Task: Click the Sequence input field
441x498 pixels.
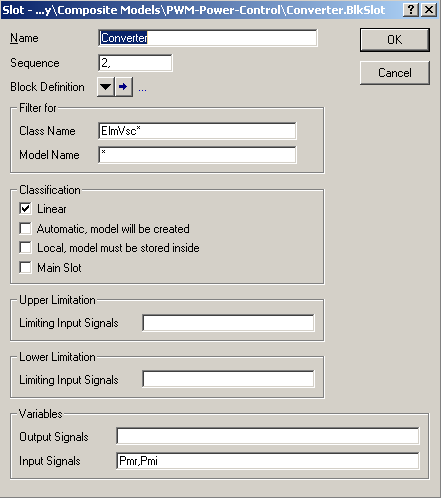Action: 135,63
